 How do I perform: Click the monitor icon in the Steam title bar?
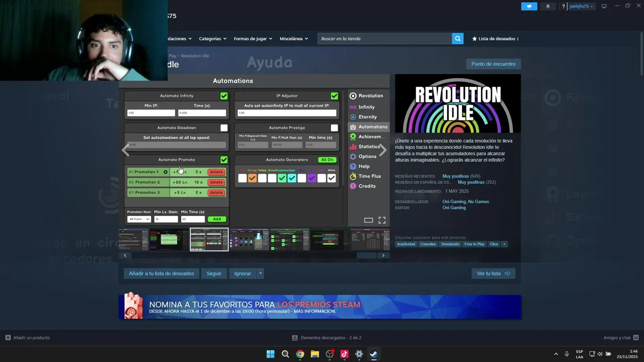click(x=604, y=7)
